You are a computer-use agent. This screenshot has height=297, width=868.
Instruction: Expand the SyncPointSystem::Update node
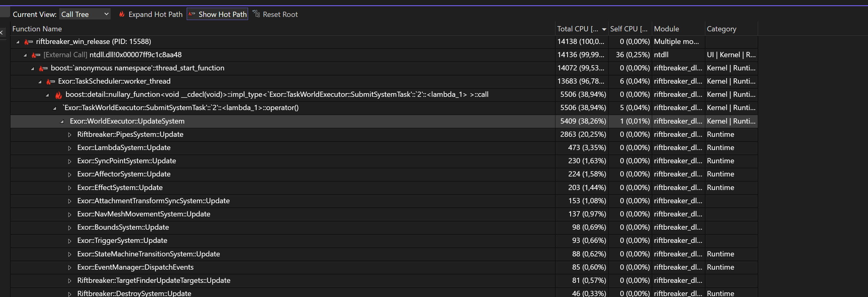pyautogui.click(x=69, y=161)
